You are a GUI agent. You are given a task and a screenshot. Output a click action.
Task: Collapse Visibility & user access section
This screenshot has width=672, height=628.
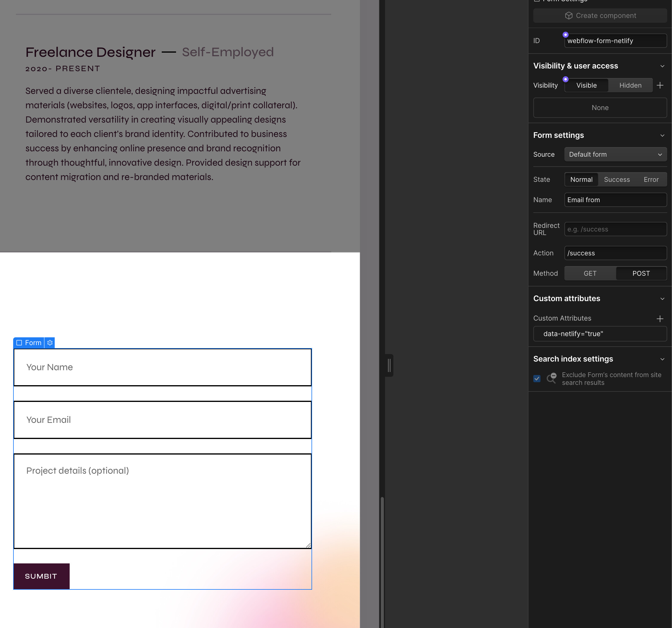(662, 66)
